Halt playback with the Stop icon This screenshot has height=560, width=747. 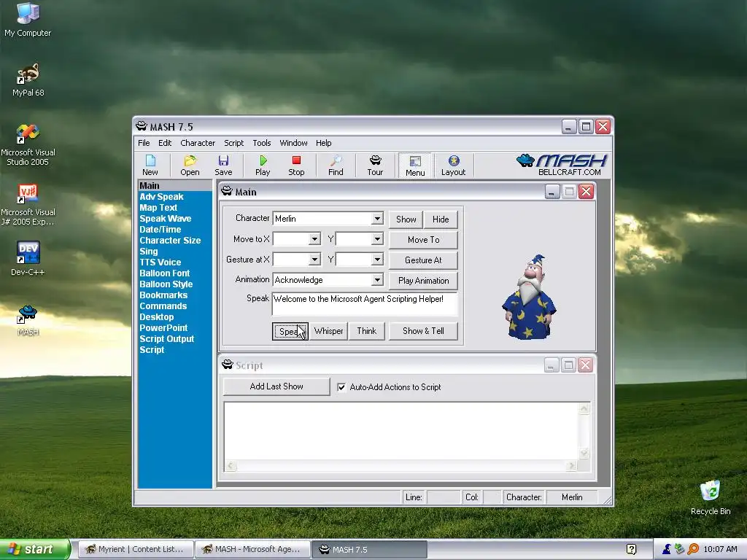tap(296, 166)
